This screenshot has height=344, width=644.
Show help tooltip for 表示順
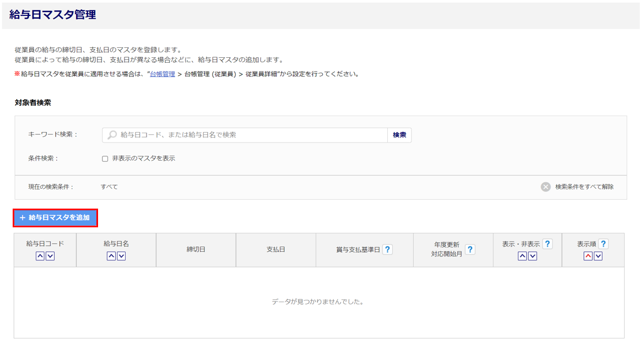tap(603, 244)
